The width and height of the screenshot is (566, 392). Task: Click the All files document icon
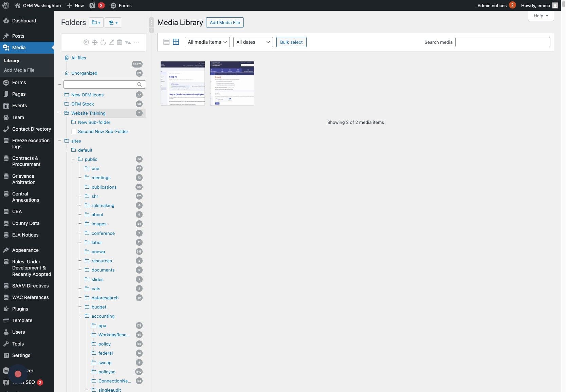(x=67, y=58)
